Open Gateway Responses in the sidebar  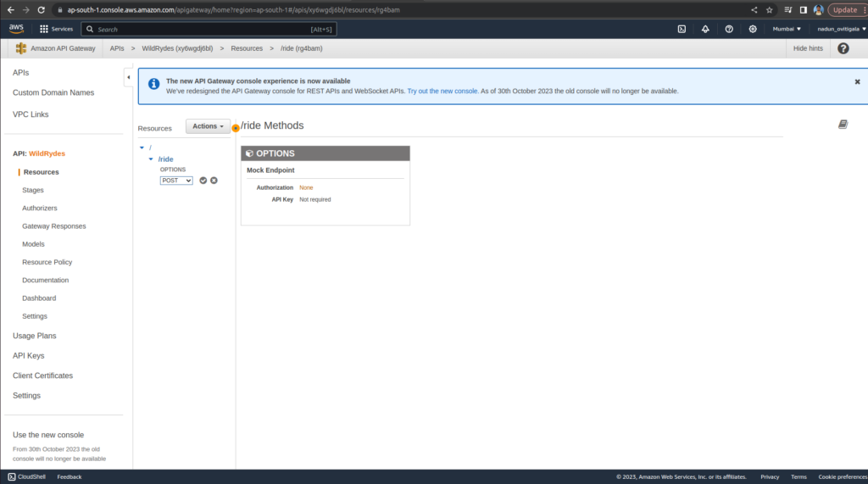53,226
